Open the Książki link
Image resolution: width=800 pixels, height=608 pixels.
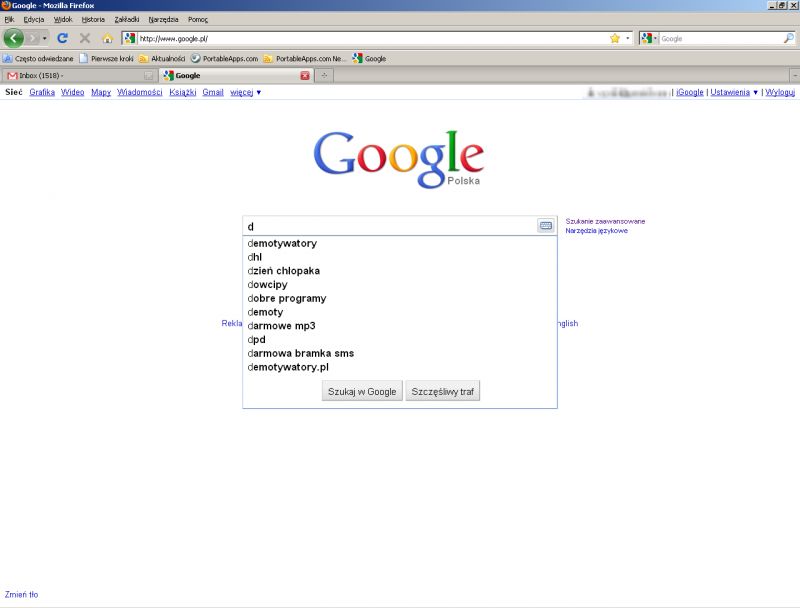[x=183, y=92]
